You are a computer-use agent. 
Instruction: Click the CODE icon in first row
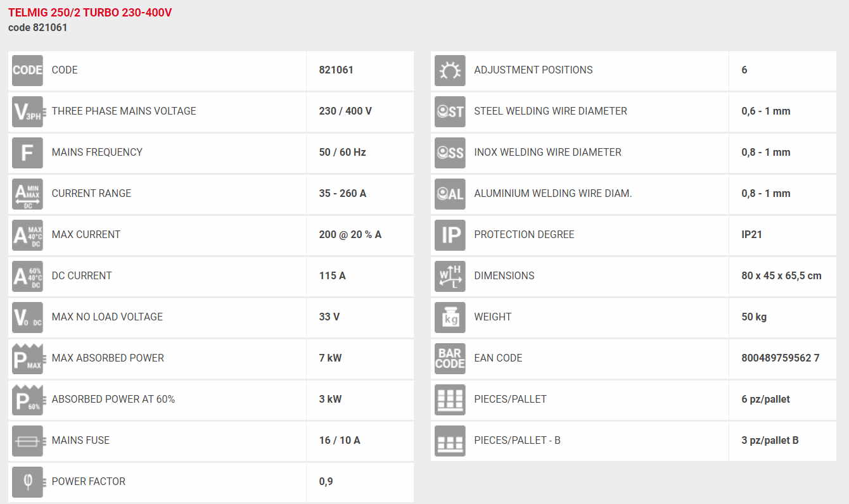click(27, 70)
